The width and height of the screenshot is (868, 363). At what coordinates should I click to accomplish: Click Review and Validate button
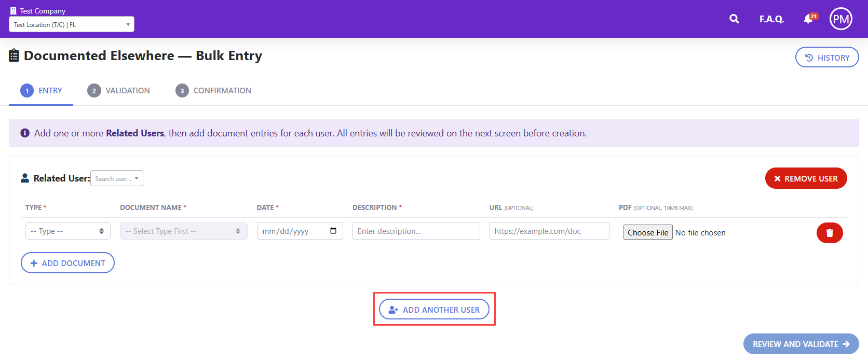(x=801, y=344)
